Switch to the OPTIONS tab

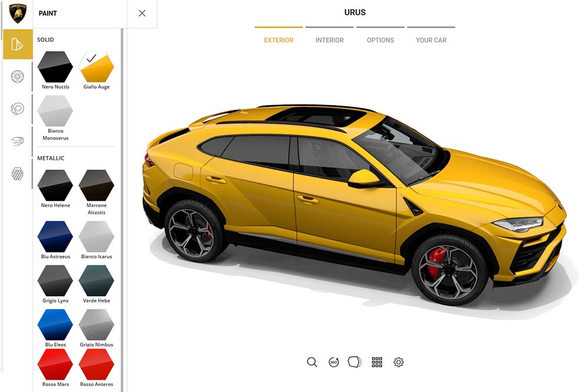[380, 40]
